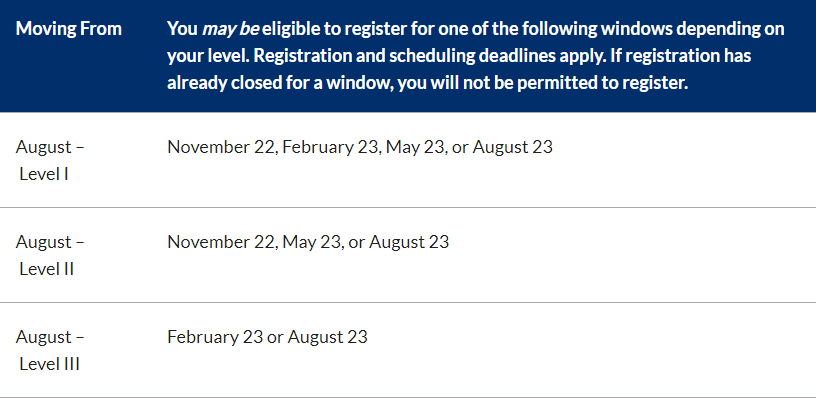The image size is (816, 398).
Task: Click the "February 23 or August 23" cell
Action: click(x=267, y=337)
